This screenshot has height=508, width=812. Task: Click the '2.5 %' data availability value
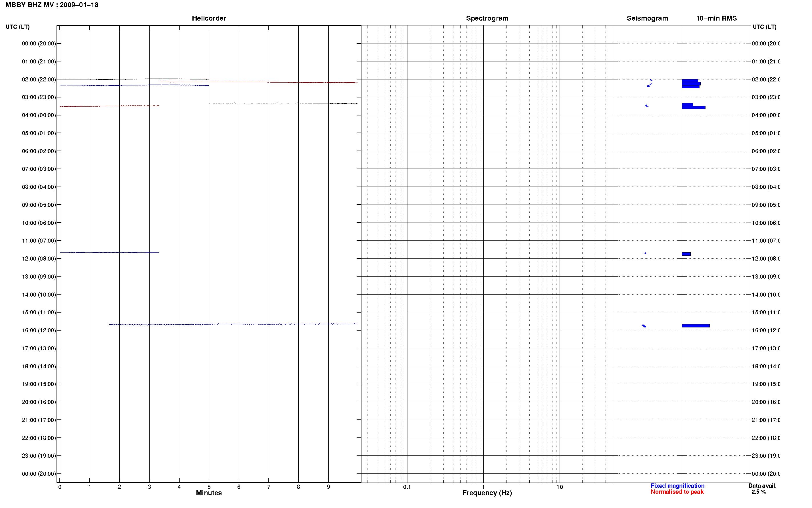(759, 492)
